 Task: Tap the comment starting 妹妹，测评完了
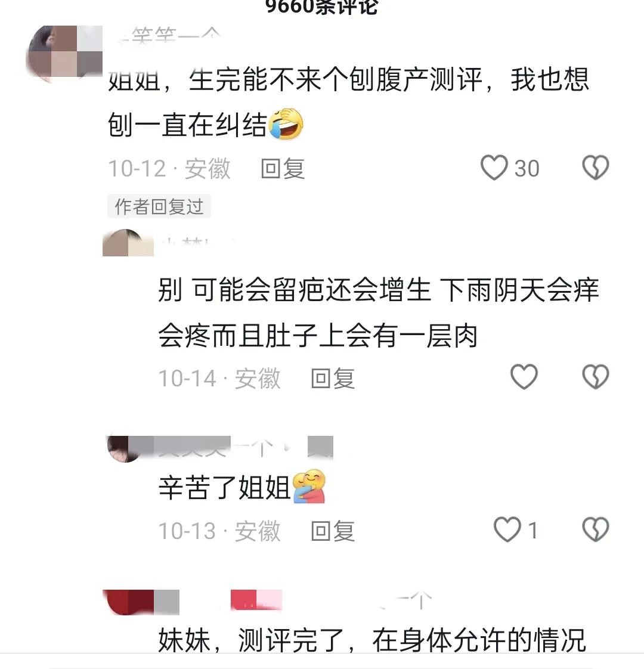click(x=371, y=639)
